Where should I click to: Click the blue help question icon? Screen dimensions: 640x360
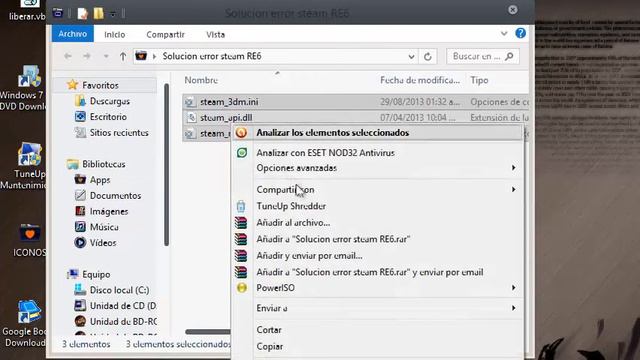click(x=520, y=33)
